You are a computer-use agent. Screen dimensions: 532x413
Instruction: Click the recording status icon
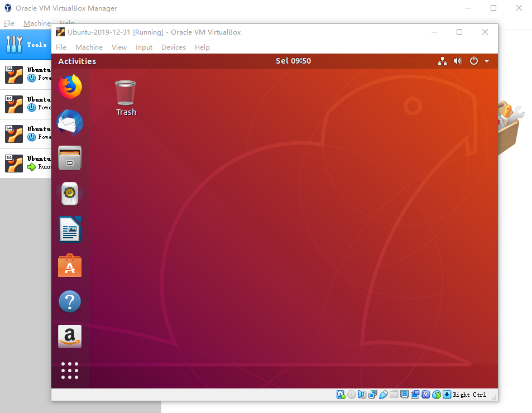(415, 395)
